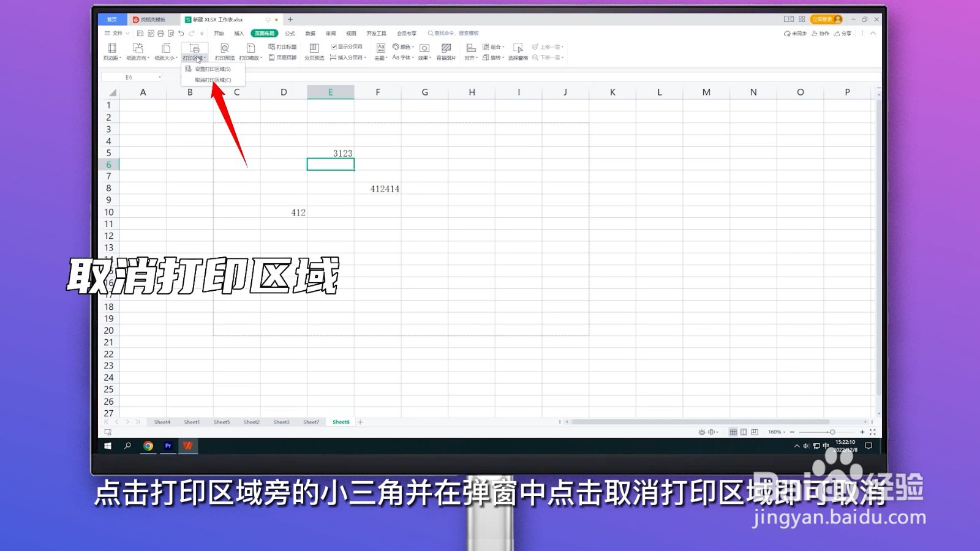This screenshot has width=980, height=551.
Task: Open the 打印缩放 print scaling tool
Action: pyautogui.click(x=251, y=51)
